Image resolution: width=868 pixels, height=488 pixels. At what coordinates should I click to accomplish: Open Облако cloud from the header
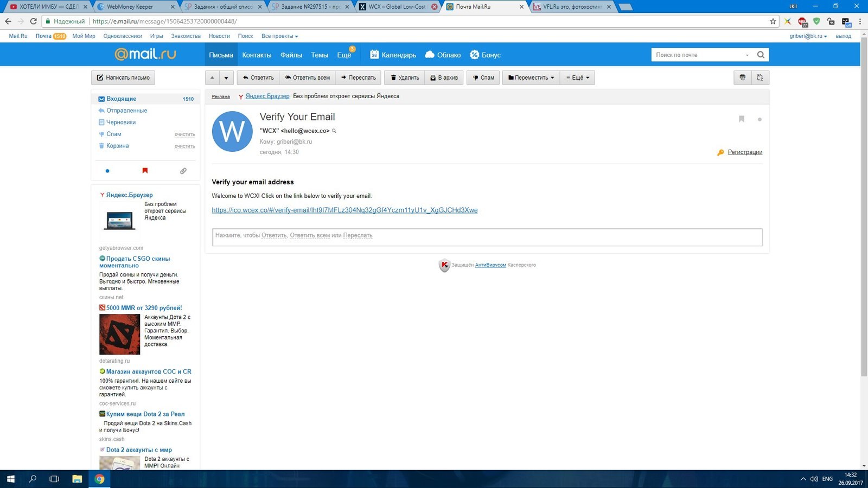point(443,55)
